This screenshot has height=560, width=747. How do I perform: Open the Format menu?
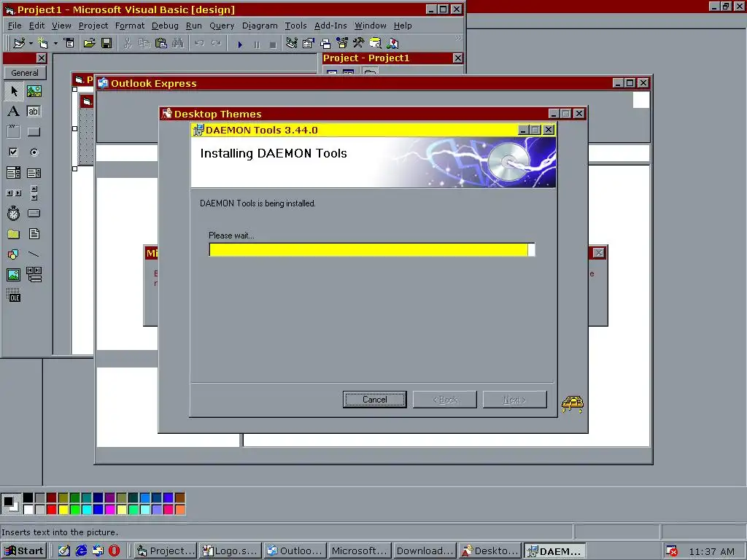[x=130, y=26]
